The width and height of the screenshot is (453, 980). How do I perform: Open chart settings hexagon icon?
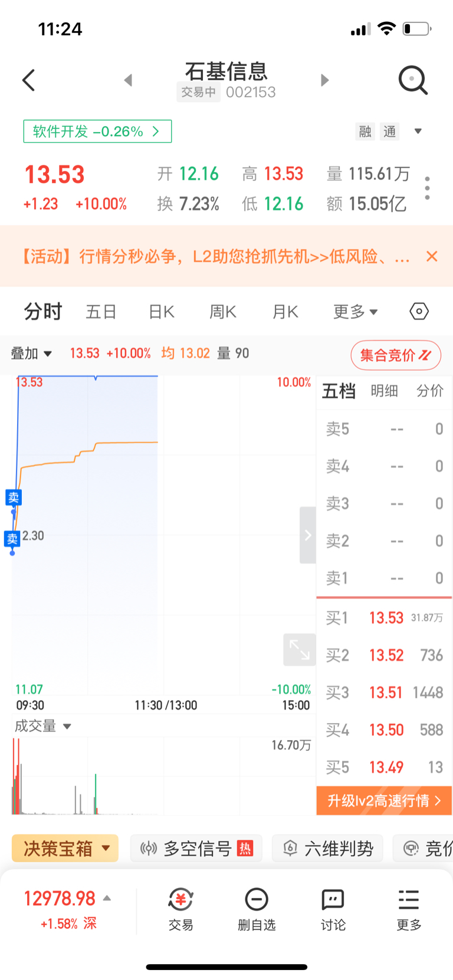[x=419, y=311]
